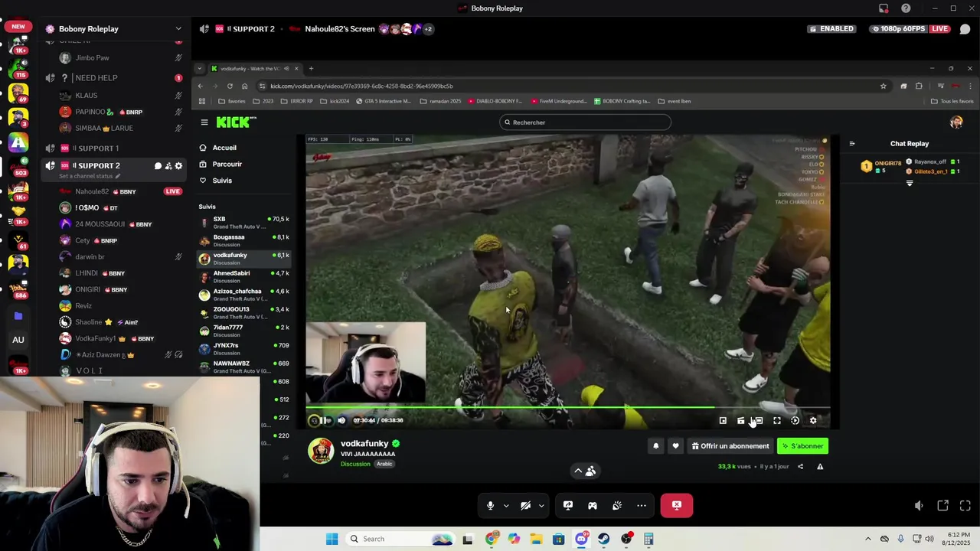Open the browser tab search dropdown

200,68
